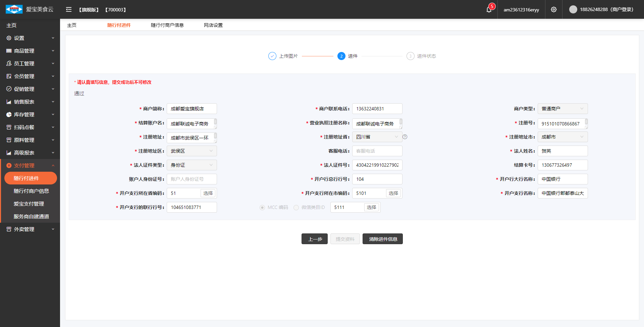Image resolution: width=644 pixels, height=327 pixels.
Task: Select the 微信类目ID radio button
Action: [x=296, y=208]
